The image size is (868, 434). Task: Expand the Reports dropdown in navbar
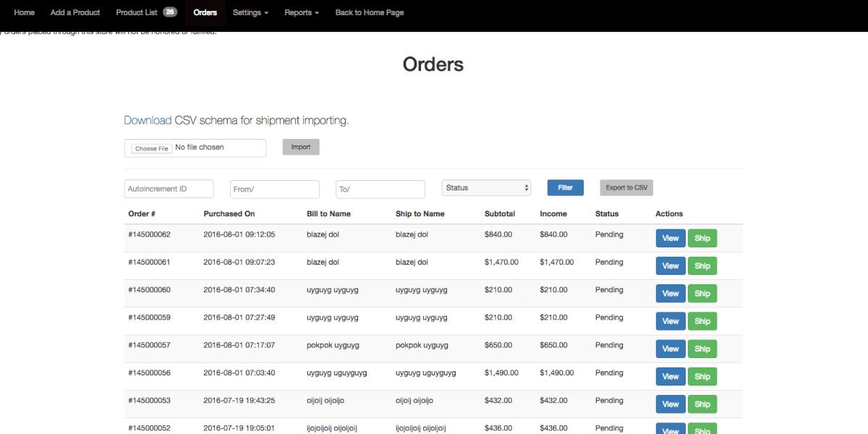pos(301,12)
